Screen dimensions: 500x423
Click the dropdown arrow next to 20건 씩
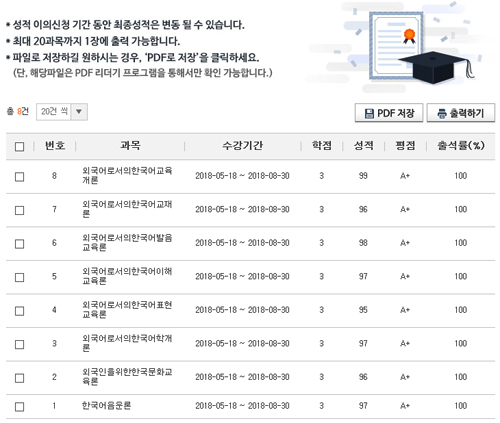[79, 112]
